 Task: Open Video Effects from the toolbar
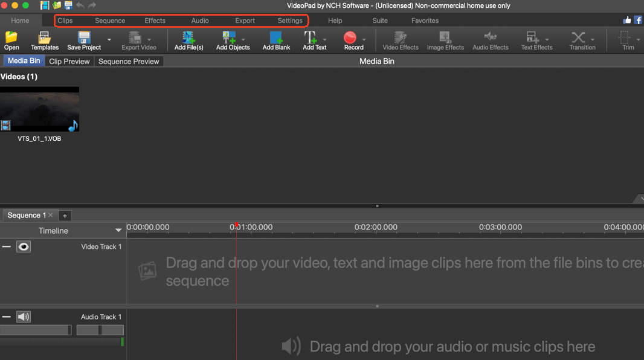(400, 39)
